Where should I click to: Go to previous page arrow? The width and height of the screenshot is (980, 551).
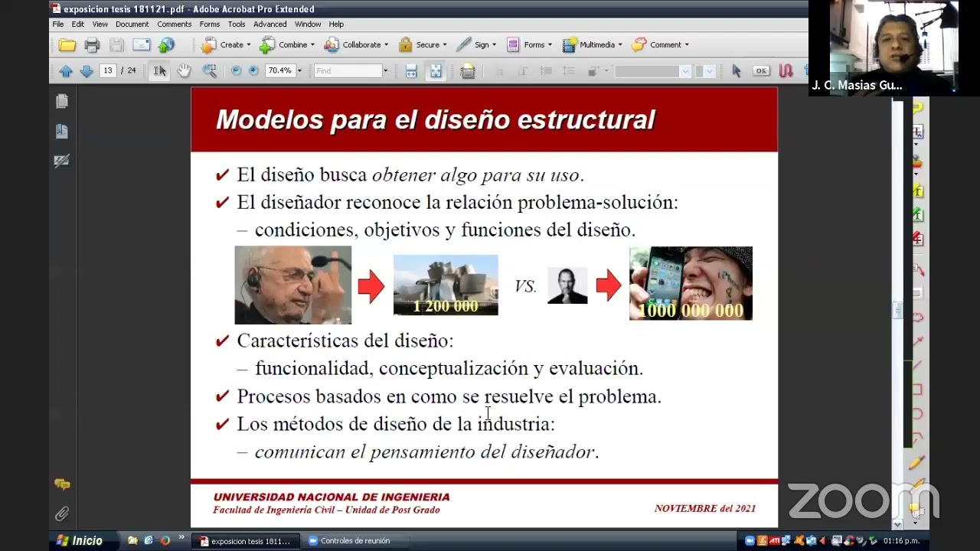coord(66,71)
